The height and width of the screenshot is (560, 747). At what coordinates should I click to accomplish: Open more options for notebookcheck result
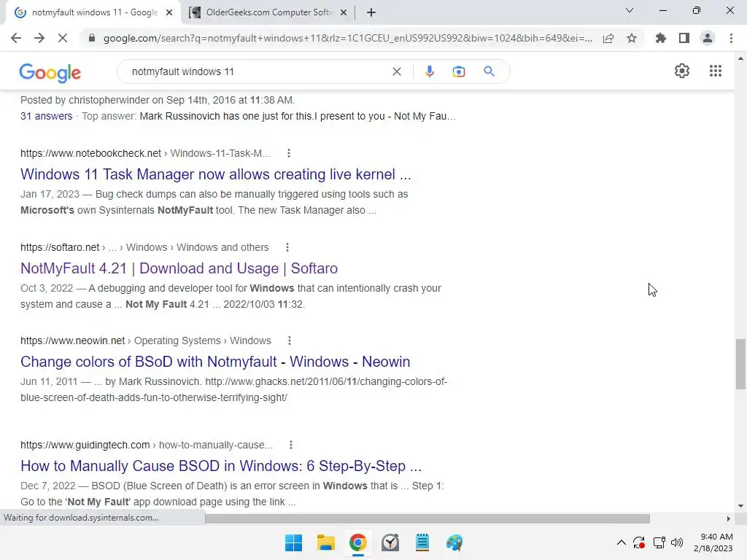click(289, 153)
